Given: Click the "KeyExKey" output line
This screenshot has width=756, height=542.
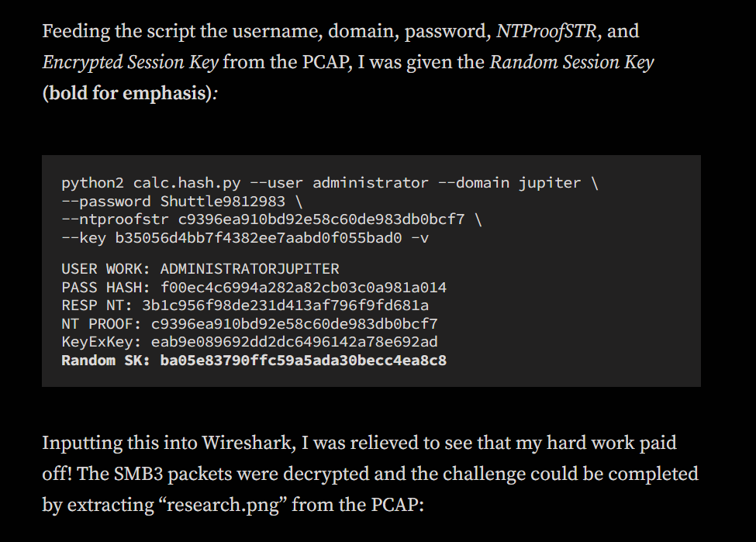Looking at the screenshot, I should tap(249, 342).
